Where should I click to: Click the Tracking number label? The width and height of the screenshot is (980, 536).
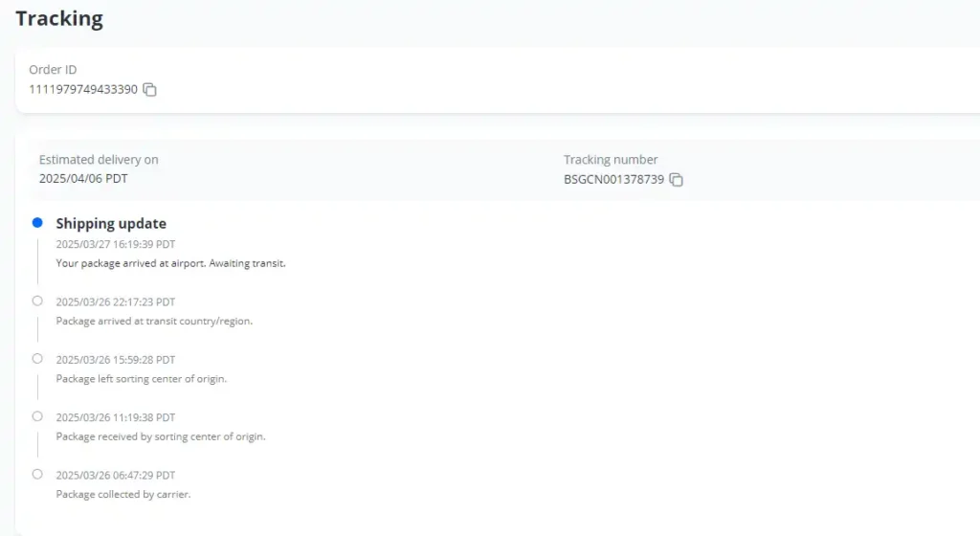pos(611,159)
